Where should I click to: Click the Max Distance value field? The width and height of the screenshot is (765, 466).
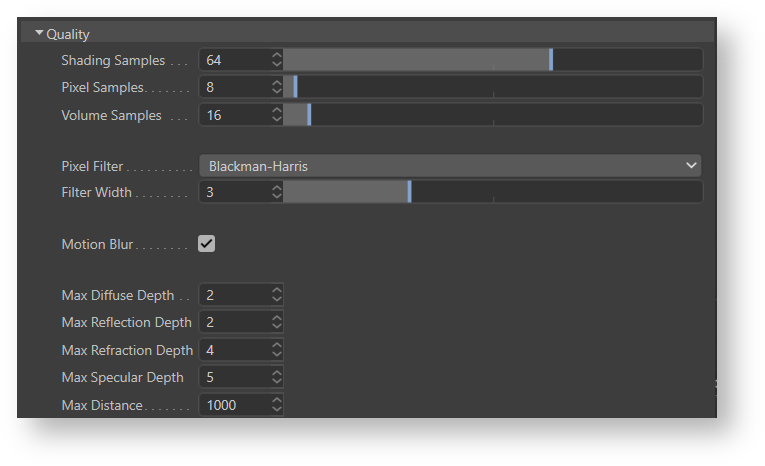235,405
